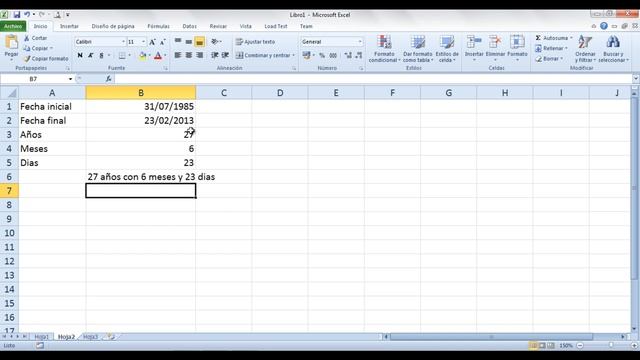
Task: Click Combinar y centrar button
Action: point(263,55)
